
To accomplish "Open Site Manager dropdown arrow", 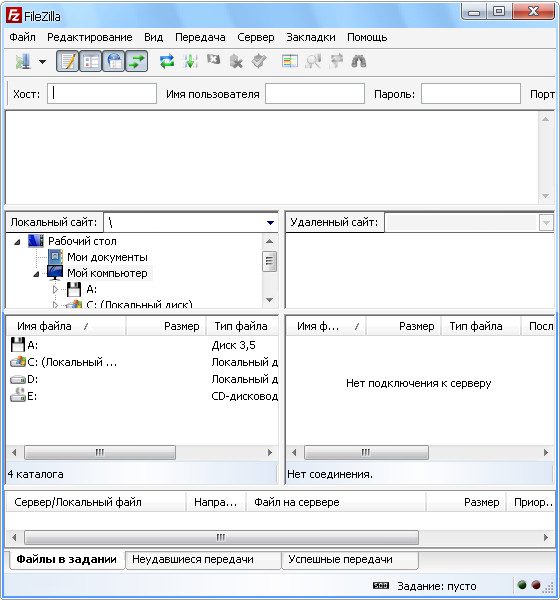I will coord(42,62).
